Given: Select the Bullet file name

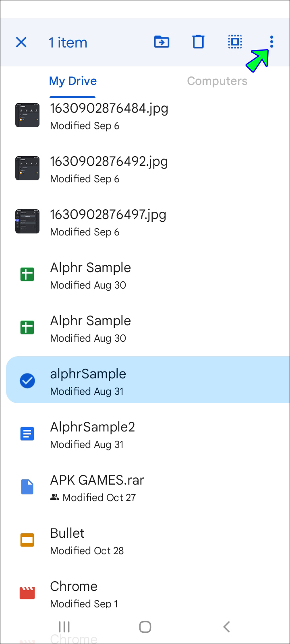Looking at the screenshot, I should 67,533.
